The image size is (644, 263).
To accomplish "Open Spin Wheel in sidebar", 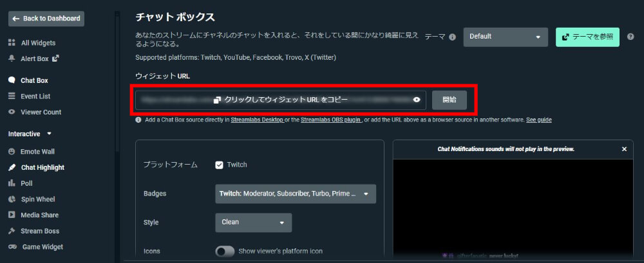I will pos(38,199).
